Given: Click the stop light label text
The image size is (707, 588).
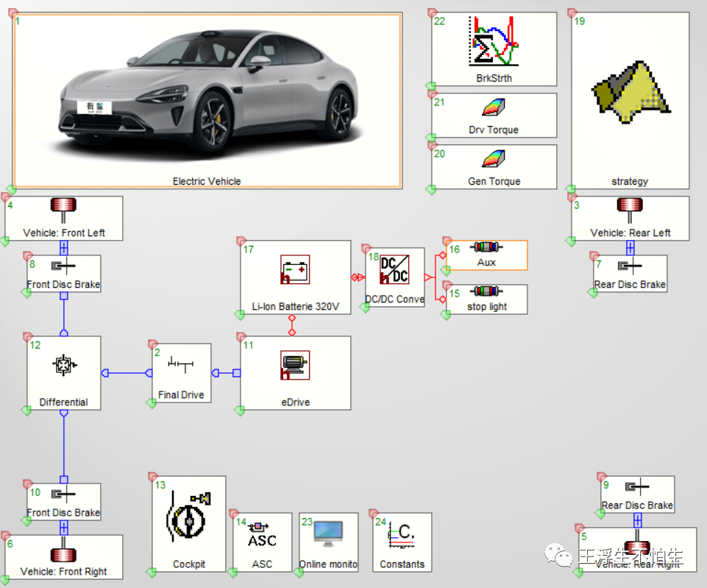Looking at the screenshot, I should pyautogui.click(x=487, y=307).
